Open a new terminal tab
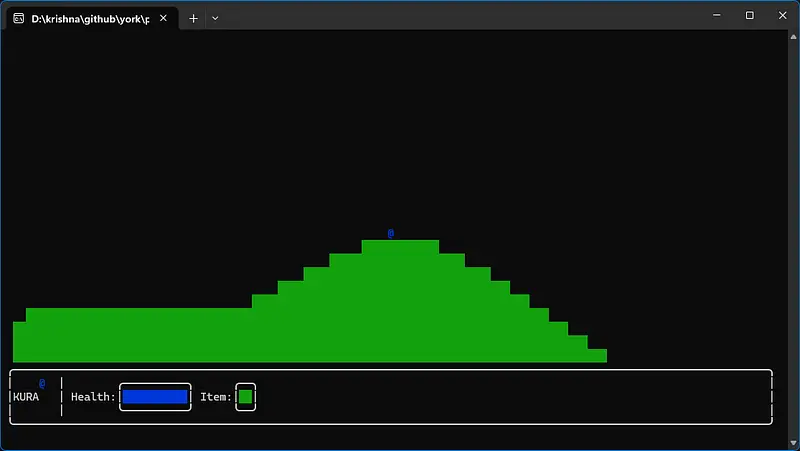 point(194,18)
